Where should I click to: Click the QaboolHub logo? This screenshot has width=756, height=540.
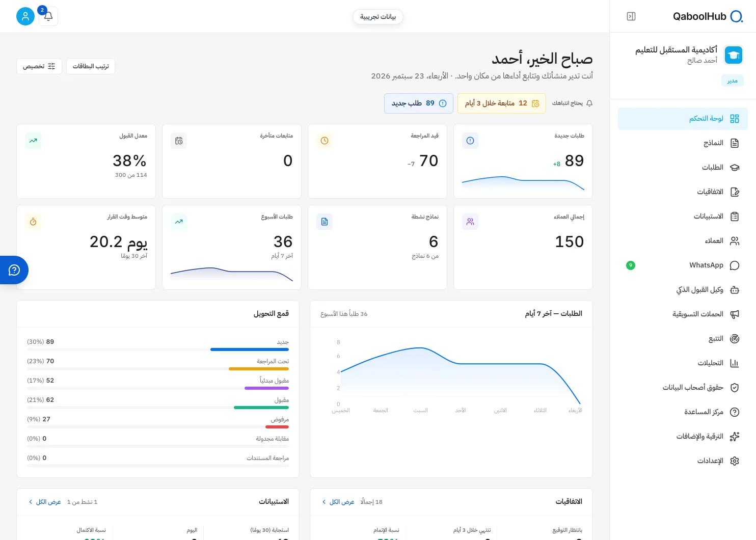click(708, 16)
